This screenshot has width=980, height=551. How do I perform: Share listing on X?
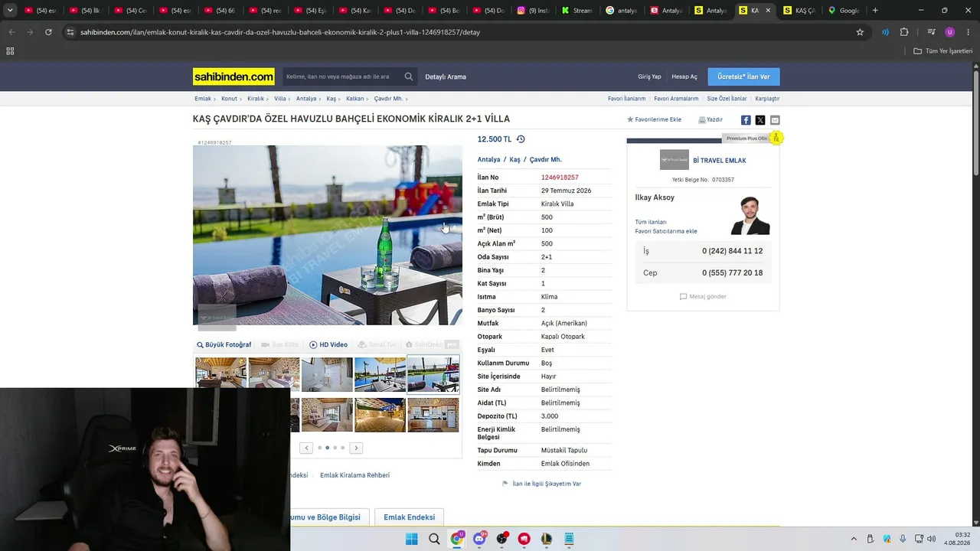tap(760, 120)
